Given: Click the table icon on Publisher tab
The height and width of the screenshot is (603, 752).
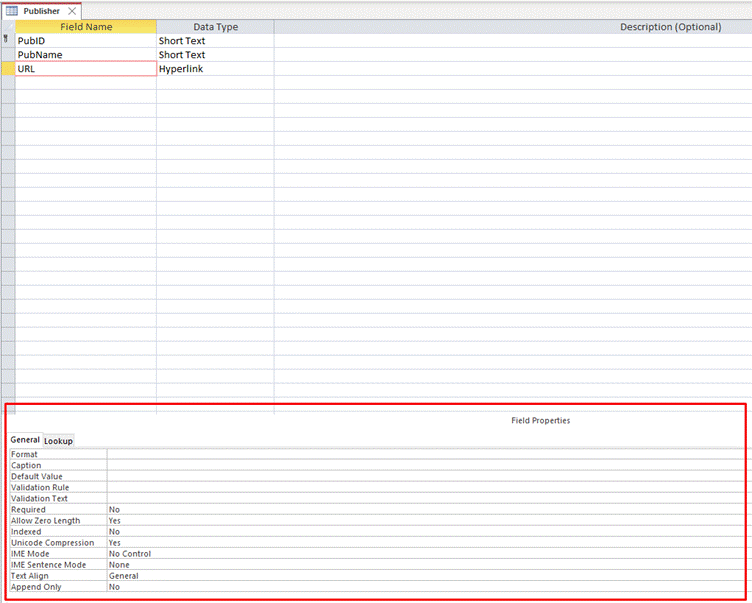Looking at the screenshot, I should [13, 10].
